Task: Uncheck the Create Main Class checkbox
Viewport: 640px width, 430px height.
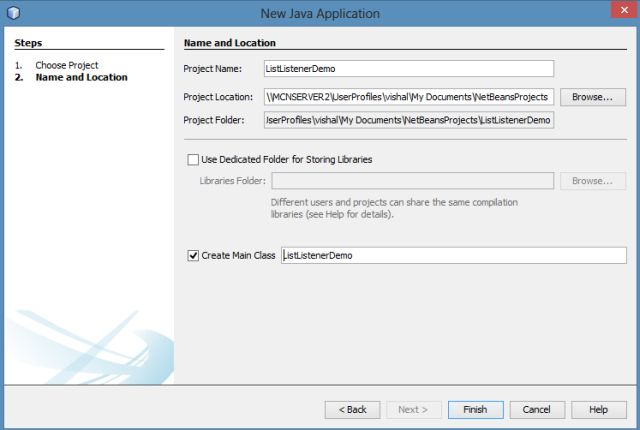Action: tap(193, 255)
